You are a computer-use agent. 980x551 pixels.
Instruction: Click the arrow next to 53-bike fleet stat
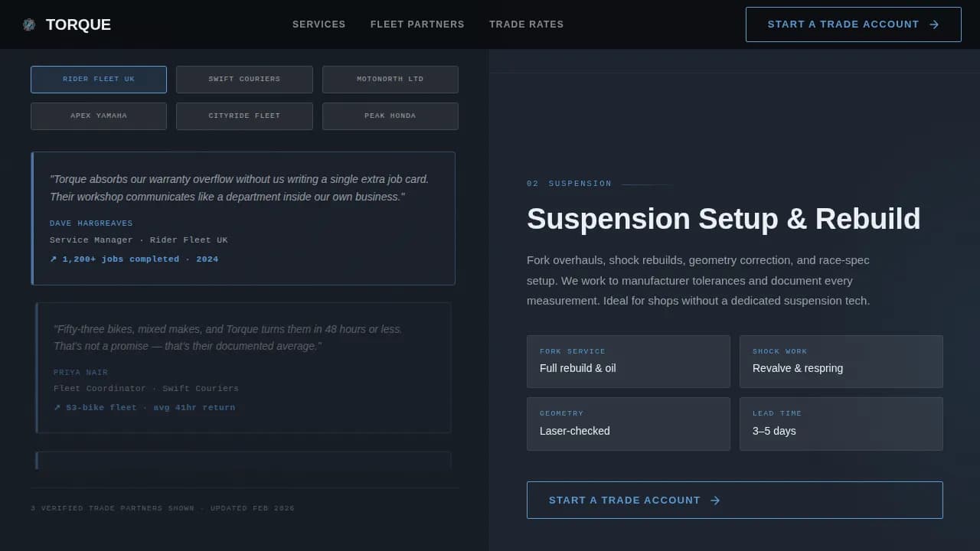[x=56, y=407]
